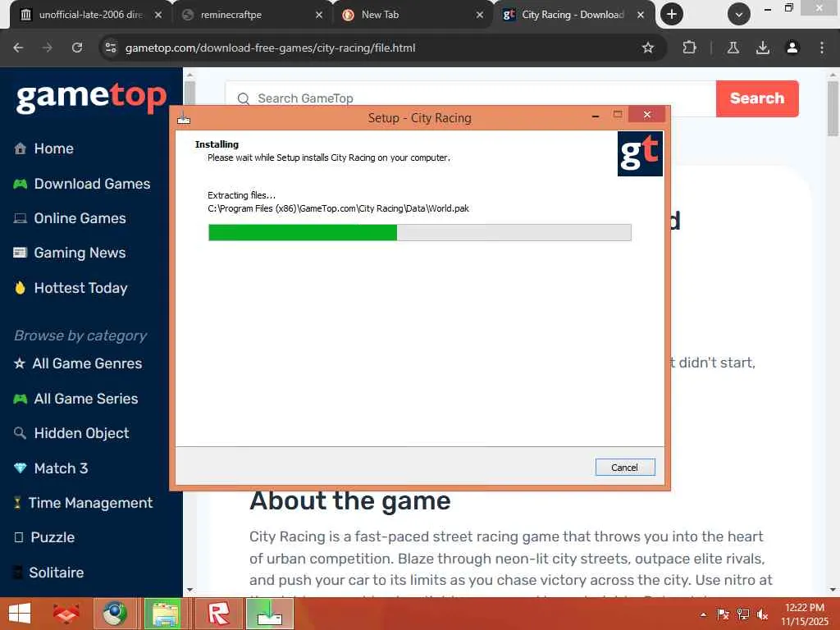Screen dimensions: 840x630
Task: Select All Game Genres category
Action: (x=87, y=363)
